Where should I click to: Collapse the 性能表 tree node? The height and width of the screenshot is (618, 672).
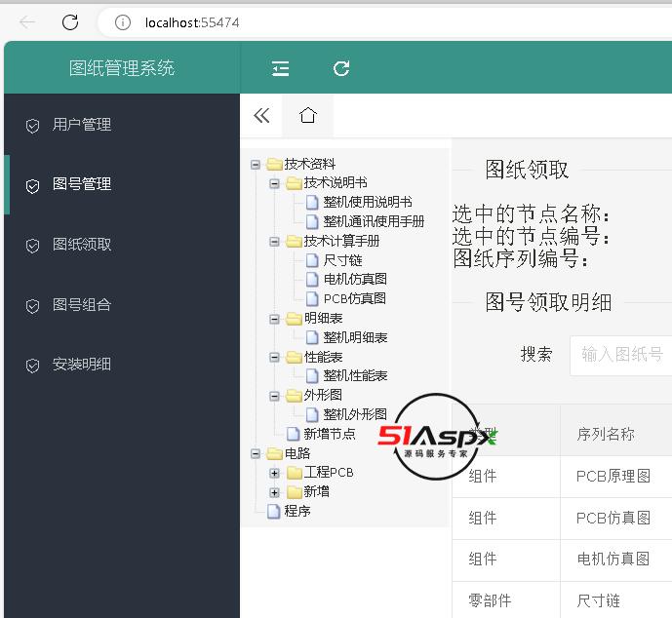(274, 358)
